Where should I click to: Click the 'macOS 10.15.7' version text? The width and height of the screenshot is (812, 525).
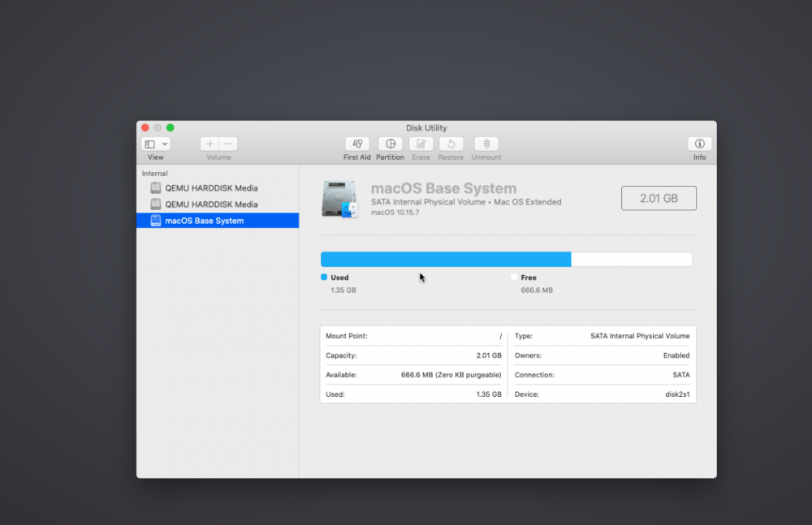coord(395,213)
